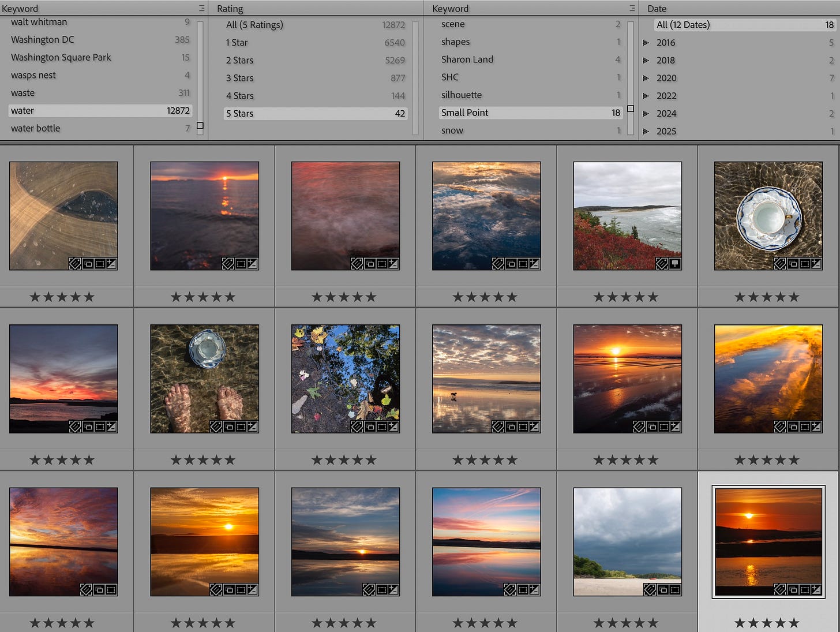Click develop badge on feet and teacup photo
Image resolution: width=840 pixels, height=632 pixels.
[x=253, y=427]
